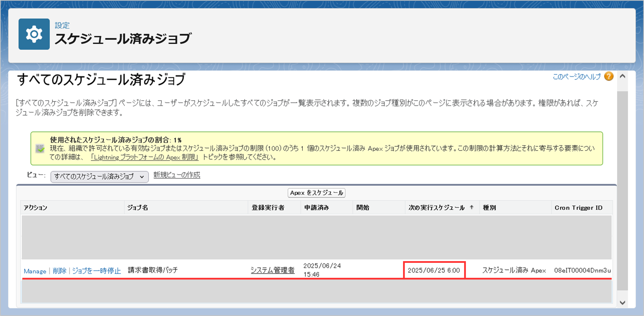Open the このページのヘルプ link
Screen dimensions: 644x316
tap(576, 77)
